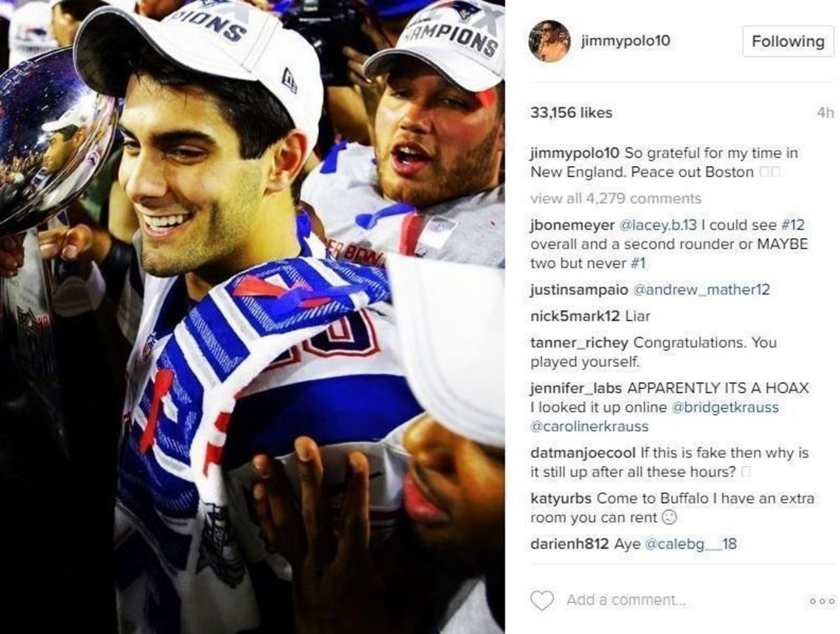This screenshot has height=634, width=840.
Task: Open the #1 hashtag link
Action: (x=638, y=263)
